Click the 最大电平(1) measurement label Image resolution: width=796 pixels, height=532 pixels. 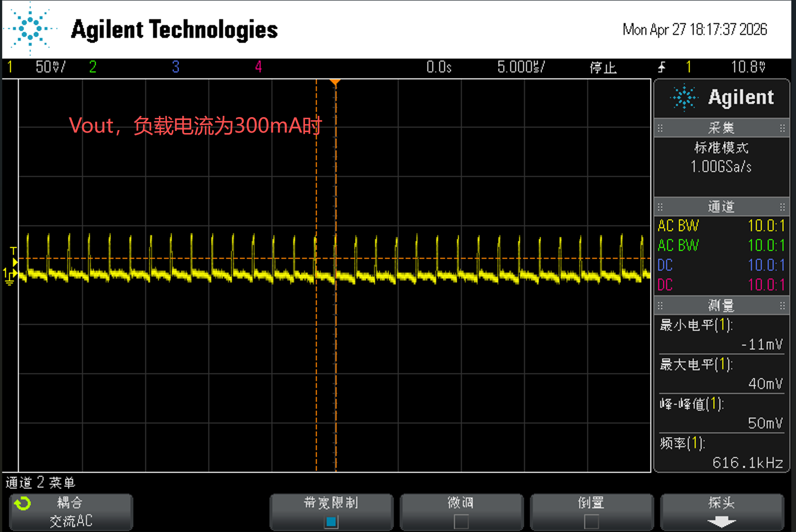(696, 364)
